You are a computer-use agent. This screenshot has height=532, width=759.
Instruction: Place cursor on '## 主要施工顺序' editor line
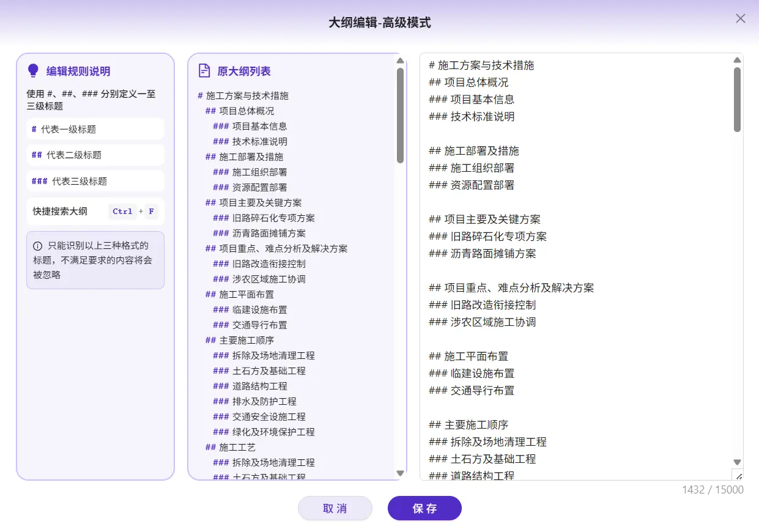click(469, 424)
